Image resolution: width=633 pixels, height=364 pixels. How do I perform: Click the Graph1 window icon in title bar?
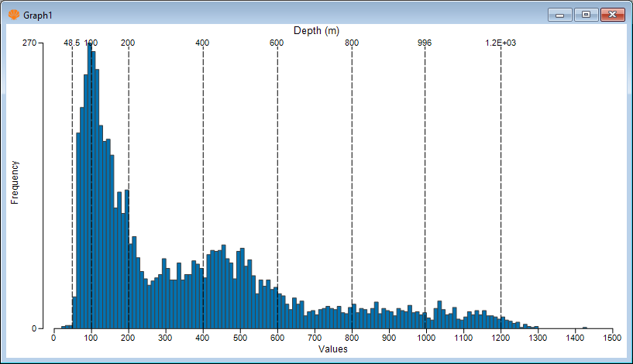pyautogui.click(x=13, y=15)
